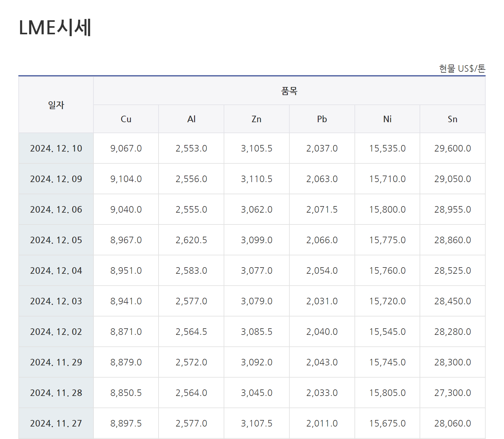Click Al price 2,620.5
This screenshot has height=439, width=504.
click(191, 240)
